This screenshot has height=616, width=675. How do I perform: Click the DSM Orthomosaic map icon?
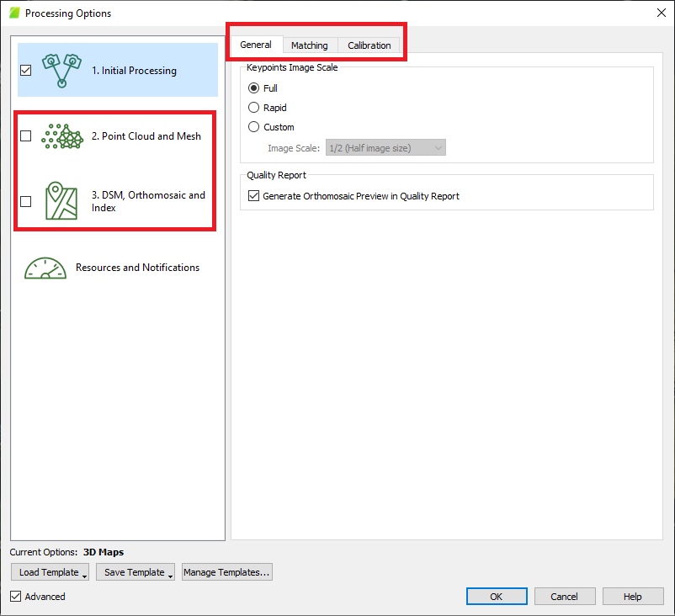(x=61, y=201)
